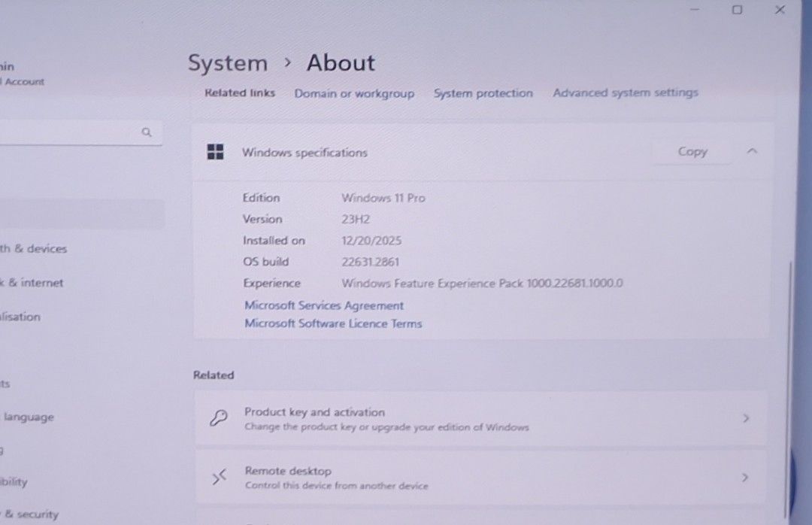The height and width of the screenshot is (525, 812).
Task: Maximize the Settings window
Action: (x=737, y=10)
